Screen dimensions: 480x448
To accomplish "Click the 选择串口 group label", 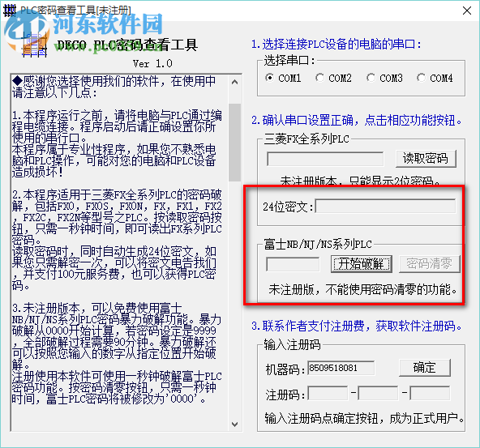I will [x=289, y=60].
